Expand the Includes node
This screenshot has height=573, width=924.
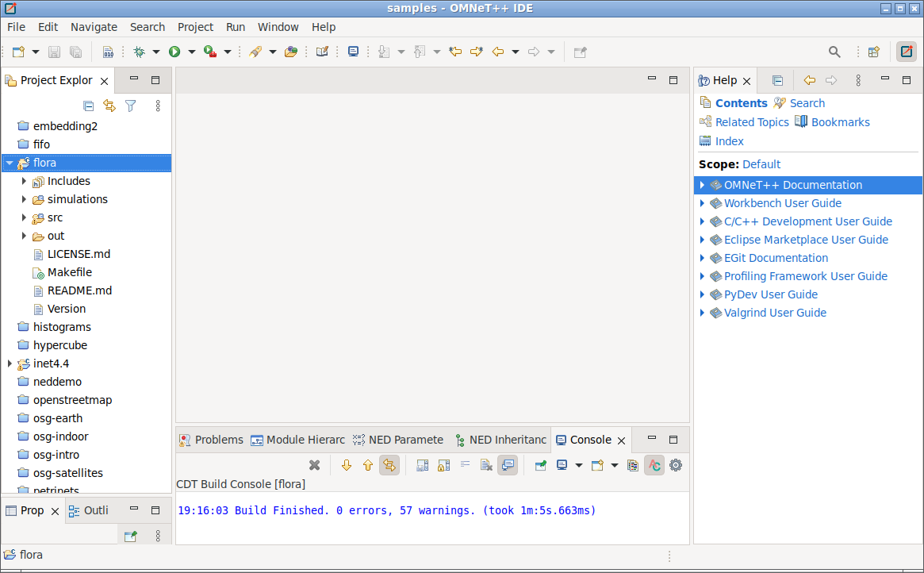(24, 181)
